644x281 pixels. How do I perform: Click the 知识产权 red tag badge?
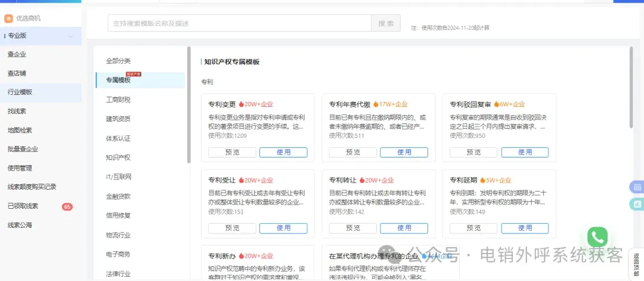point(134,75)
